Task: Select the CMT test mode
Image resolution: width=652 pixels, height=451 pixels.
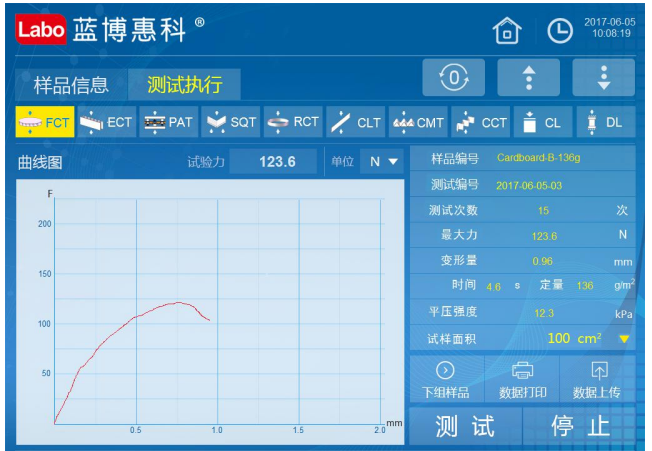Action: pyautogui.click(x=418, y=122)
